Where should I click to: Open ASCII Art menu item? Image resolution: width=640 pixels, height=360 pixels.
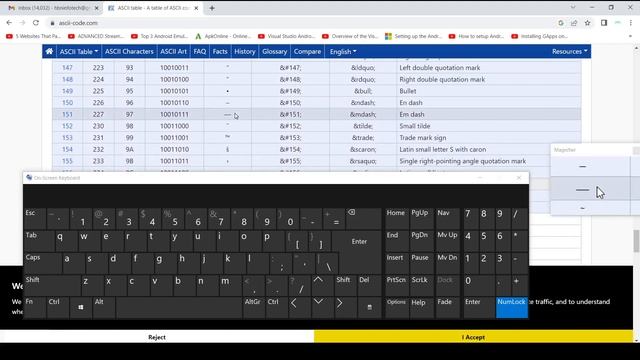(x=173, y=51)
